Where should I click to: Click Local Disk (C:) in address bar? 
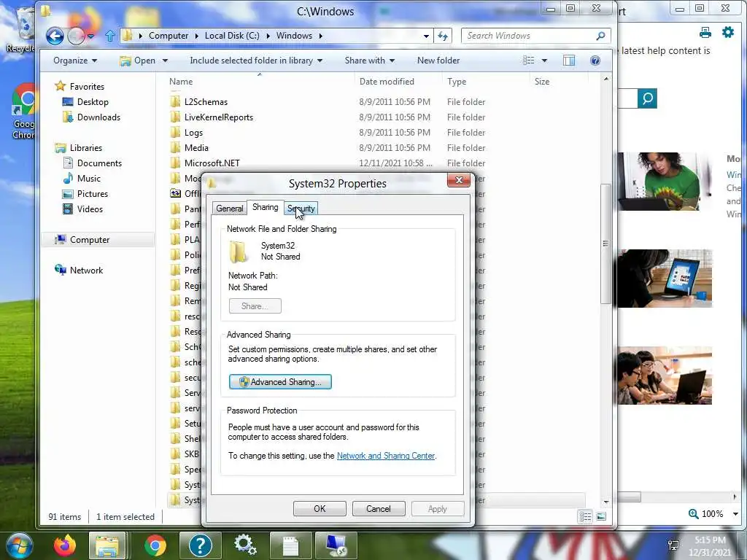click(232, 36)
